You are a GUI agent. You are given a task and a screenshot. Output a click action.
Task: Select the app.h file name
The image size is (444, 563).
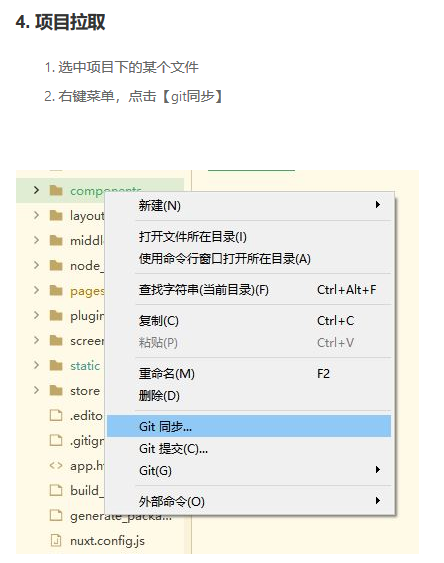(87, 466)
